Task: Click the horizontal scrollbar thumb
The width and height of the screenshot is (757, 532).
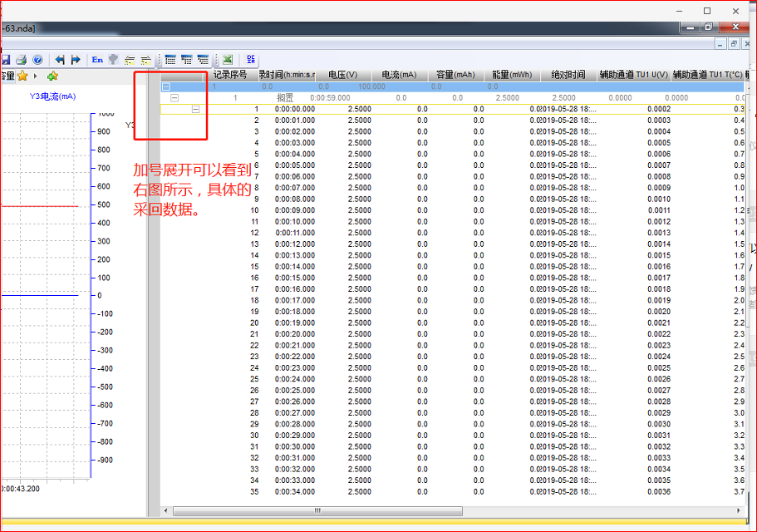Action: (317, 510)
